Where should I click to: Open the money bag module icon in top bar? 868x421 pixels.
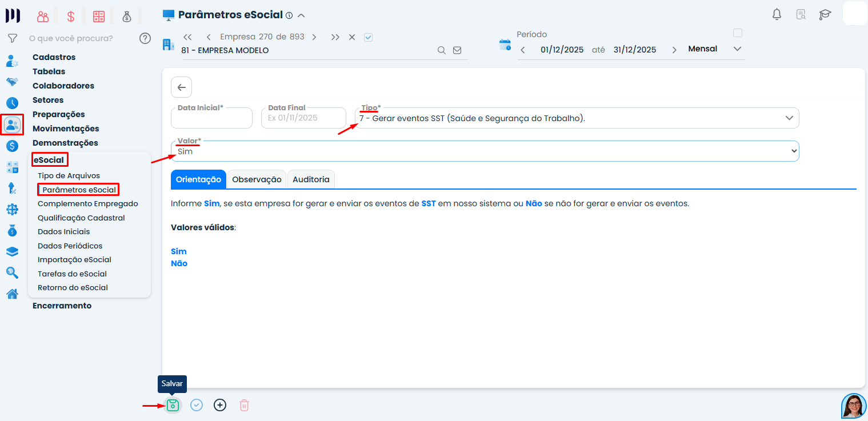click(x=127, y=16)
